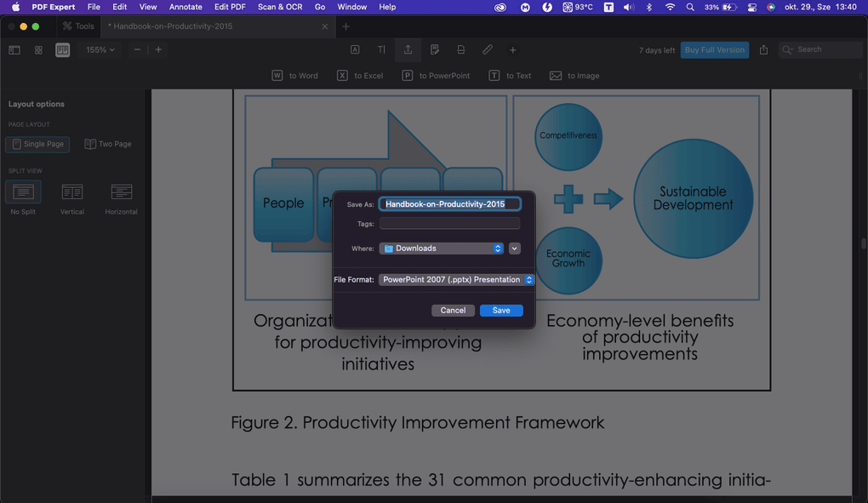
Task: Click the Save button in dialog
Action: pos(501,311)
